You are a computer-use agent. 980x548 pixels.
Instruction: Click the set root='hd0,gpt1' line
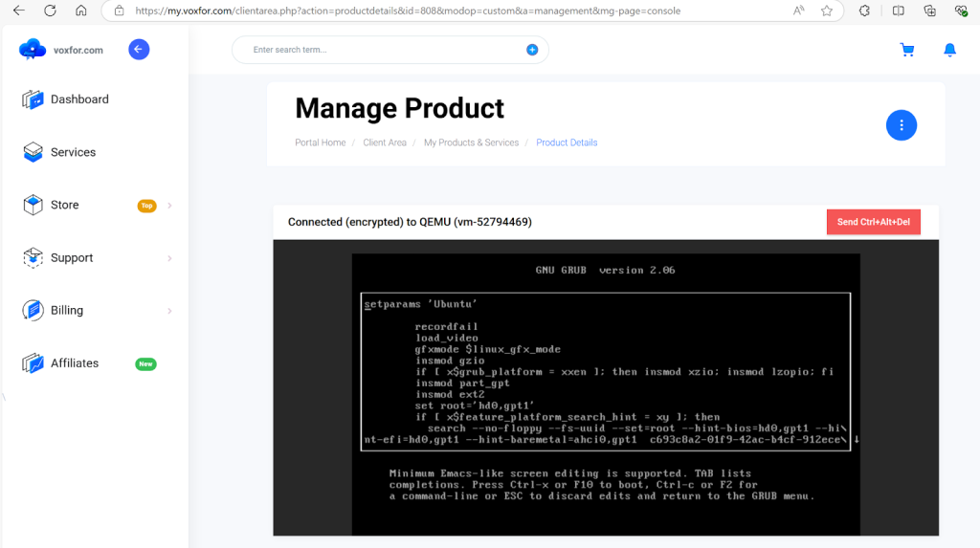point(475,406)
